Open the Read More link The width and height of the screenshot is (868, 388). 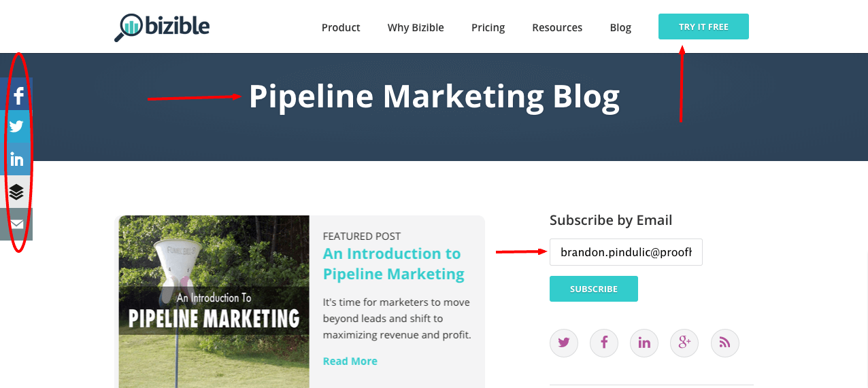350,361
